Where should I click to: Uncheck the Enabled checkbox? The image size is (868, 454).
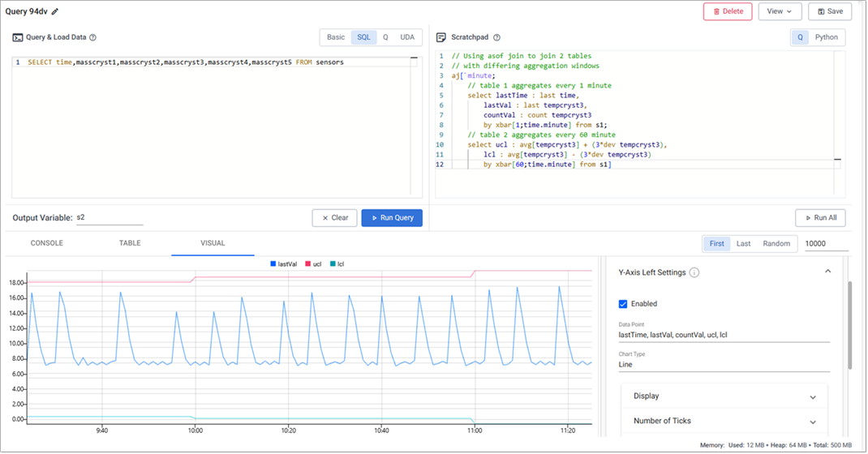pyautogui.click(x=623, y=304)
